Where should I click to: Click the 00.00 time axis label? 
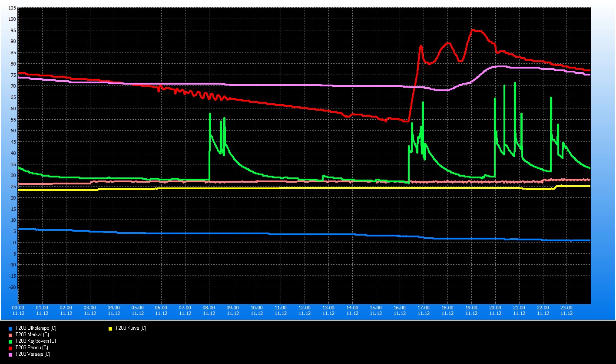click(x=18, y=307)
